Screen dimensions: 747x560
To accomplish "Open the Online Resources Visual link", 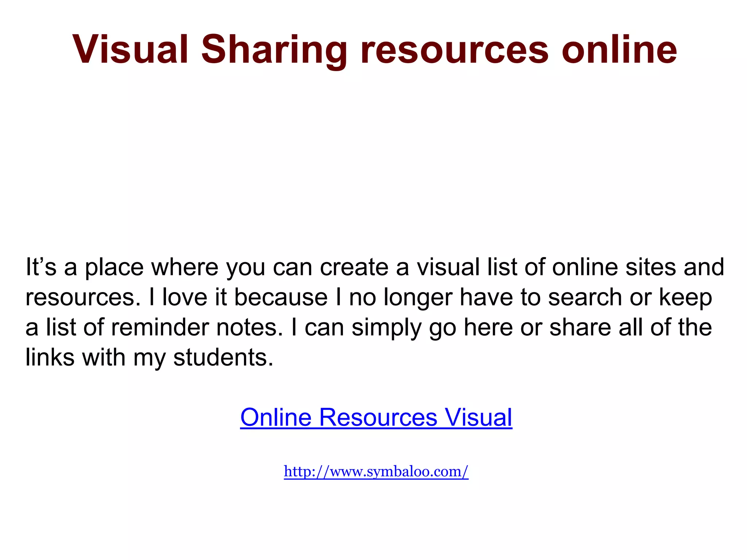I will pyautogui.click(x=376, y=417).
